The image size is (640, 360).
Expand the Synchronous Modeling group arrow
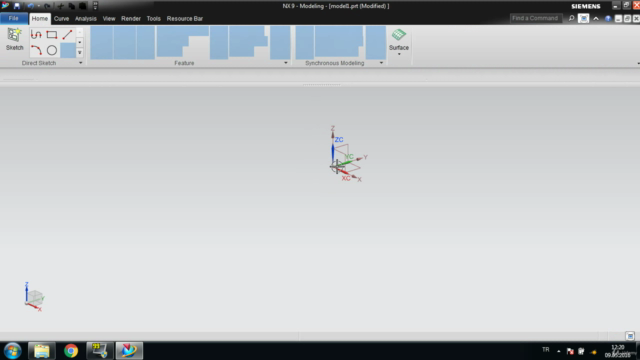coord(381,63)
